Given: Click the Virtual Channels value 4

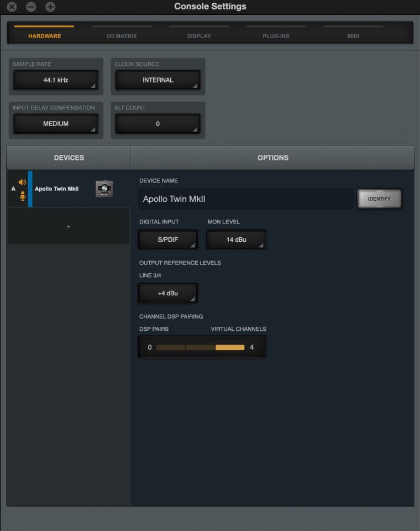Looking at the screenshot, I should click(252, 347).
